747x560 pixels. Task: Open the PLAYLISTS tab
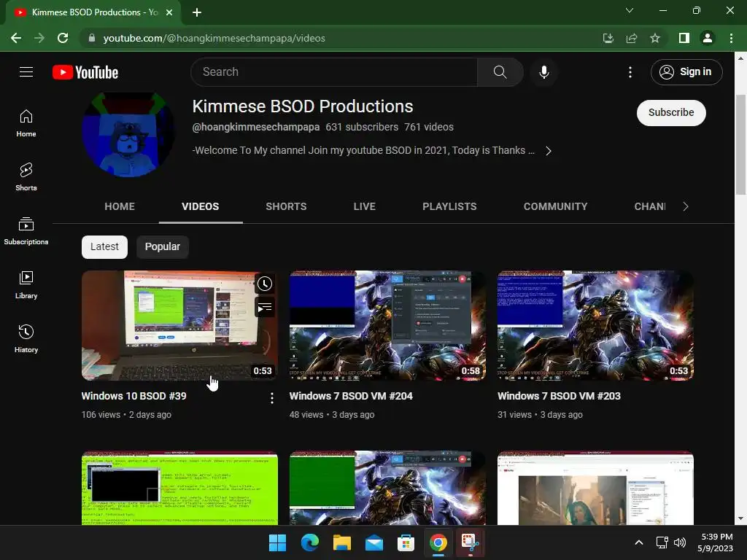pyautogui.click(x=449, y=206)
